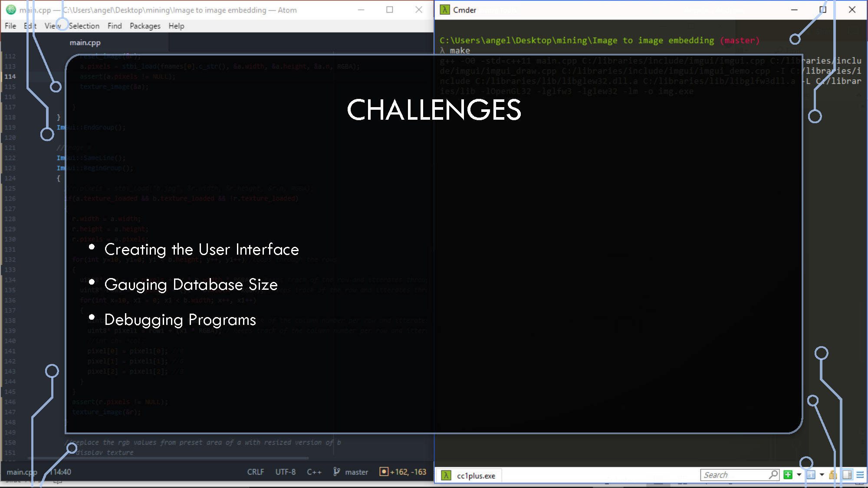Open the CRLF line-ending selector
Image resolution: width=868 pixels, height=488 pixels.
(x=256, y=472)
